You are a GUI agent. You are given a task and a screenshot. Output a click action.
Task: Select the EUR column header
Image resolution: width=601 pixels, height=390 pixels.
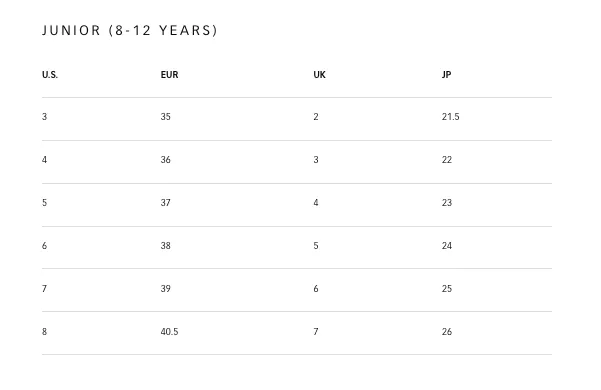point(169,75)
